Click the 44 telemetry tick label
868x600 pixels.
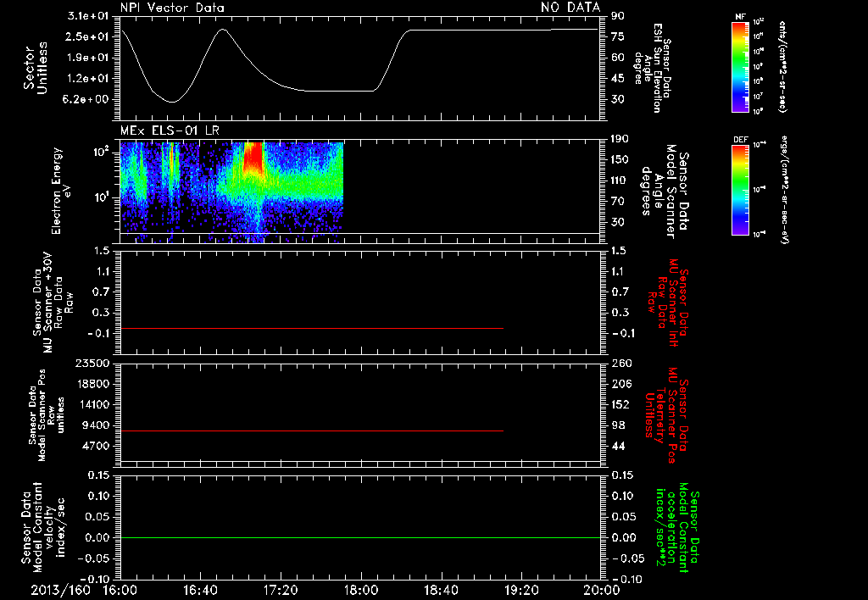pos(618,446)
